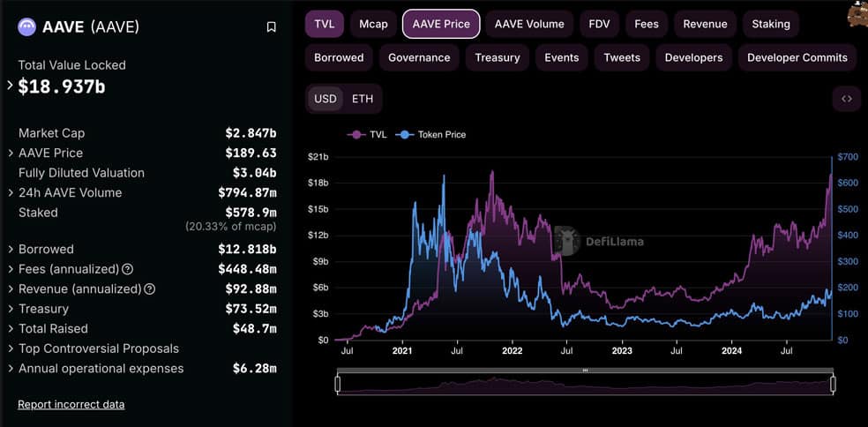Toggle the Developer Commits chart metric
Viewport: 868px width, 427px height.
pyautogui.click(x=797, y=57)
